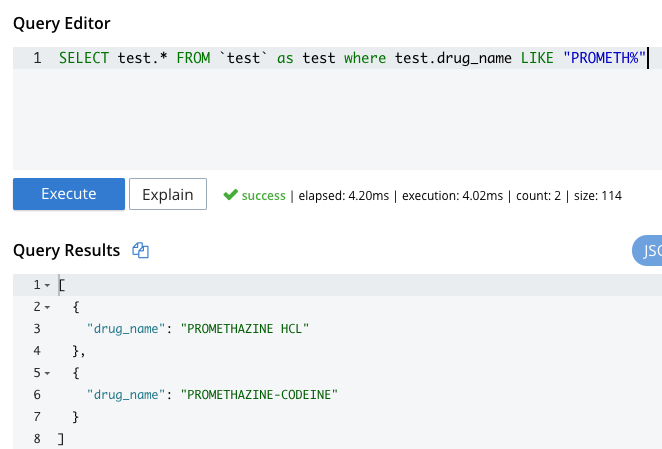Click the "PROMETHAZINE HCL" value in results

coord(245,328)
